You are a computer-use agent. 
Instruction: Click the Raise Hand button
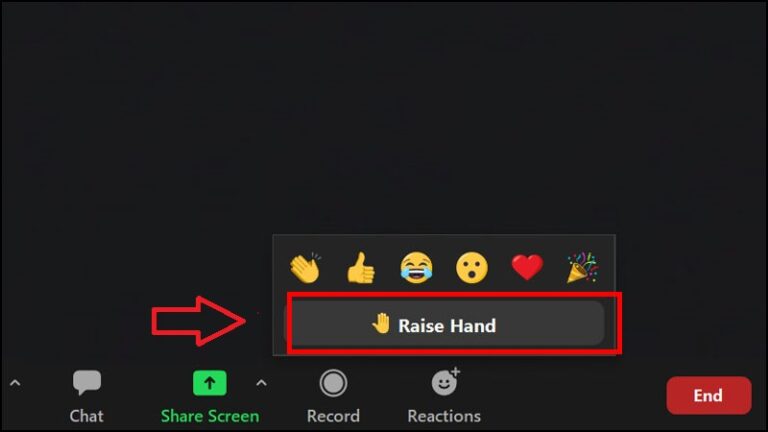445,325
